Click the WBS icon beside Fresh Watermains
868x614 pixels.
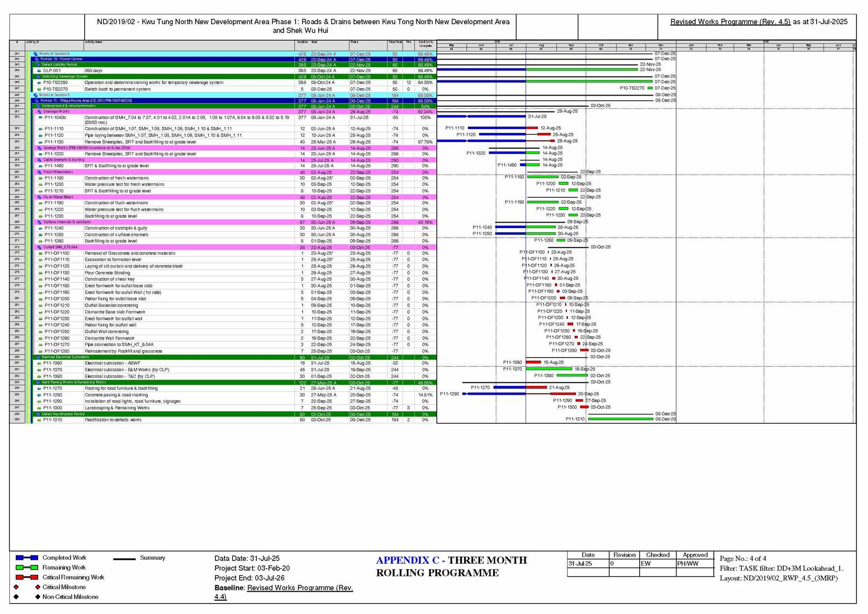tap(39, 172)
